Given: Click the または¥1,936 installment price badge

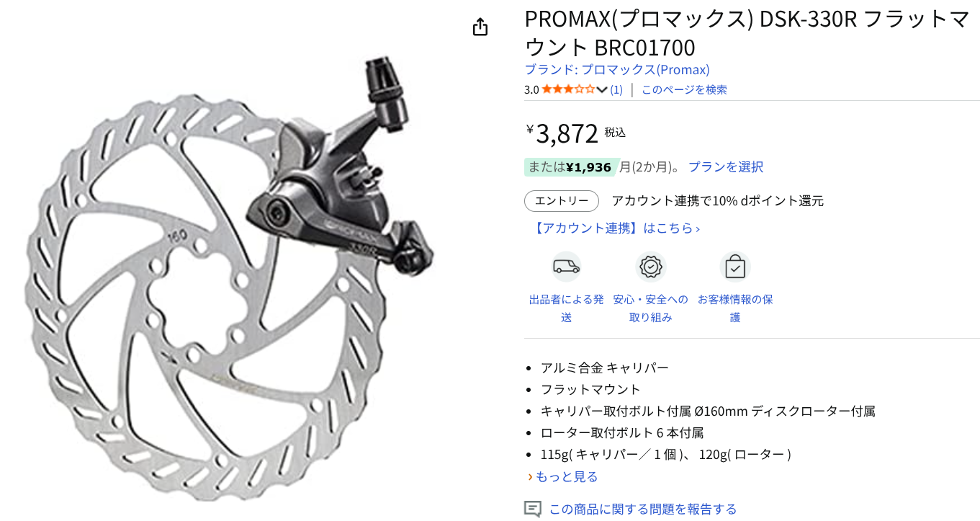Looking at the screenshot, I should coord(571,167).
